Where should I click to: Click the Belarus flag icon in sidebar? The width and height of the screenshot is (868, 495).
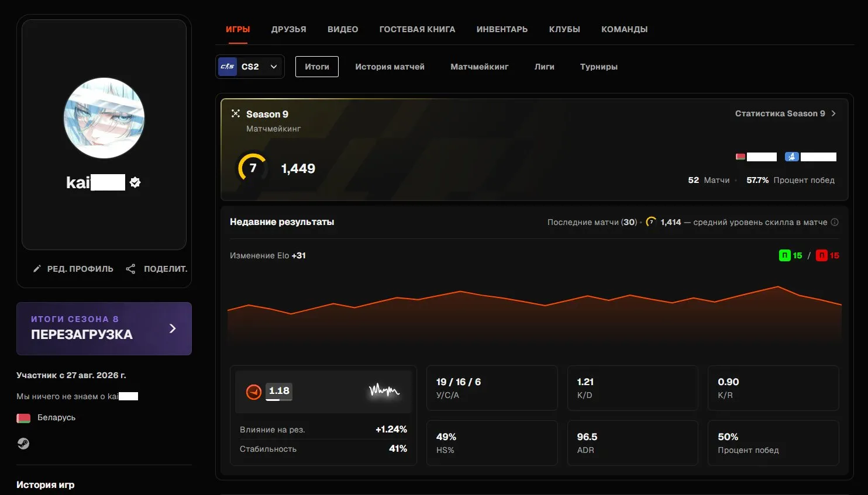point(23,418)
